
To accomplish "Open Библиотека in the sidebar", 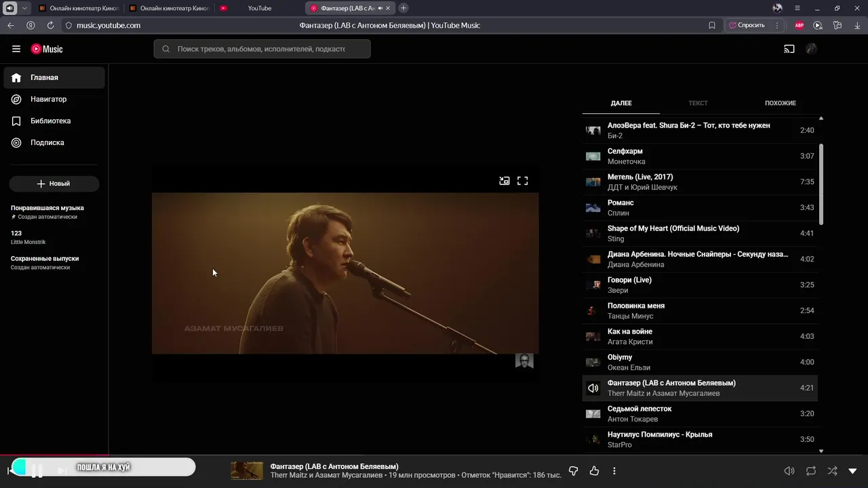I will (x=54, y=121).
